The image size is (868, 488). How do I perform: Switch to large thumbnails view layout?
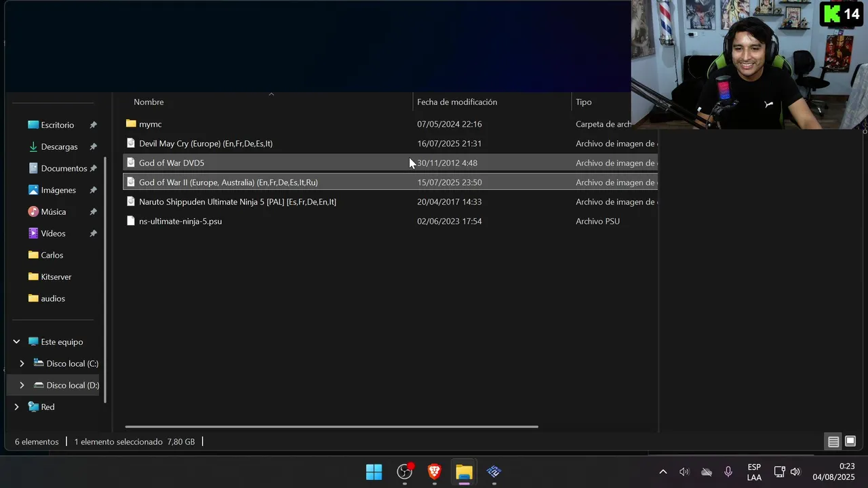850,442
